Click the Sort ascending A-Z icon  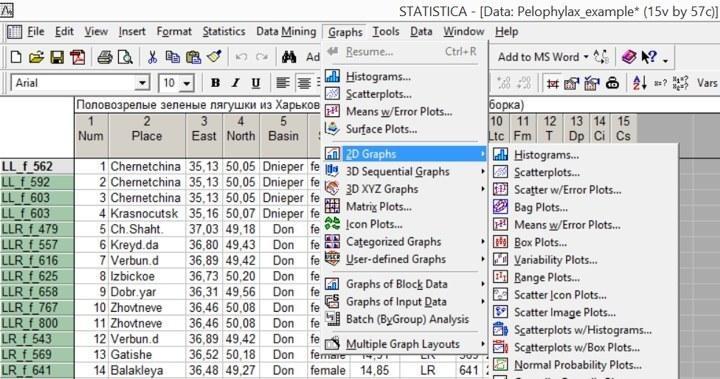pos(640,83)
